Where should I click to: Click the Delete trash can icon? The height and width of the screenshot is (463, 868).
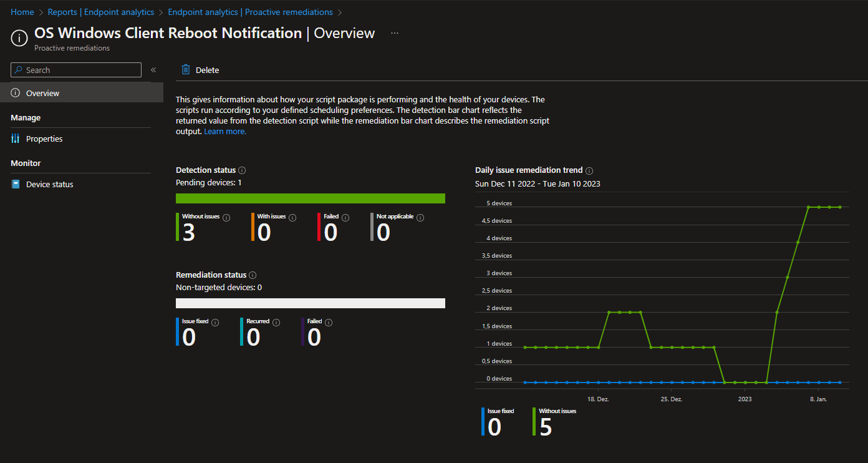click(185, 70)
